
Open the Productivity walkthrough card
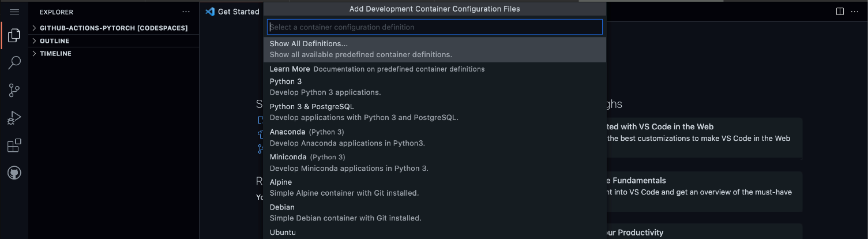(x=704, y=231)
